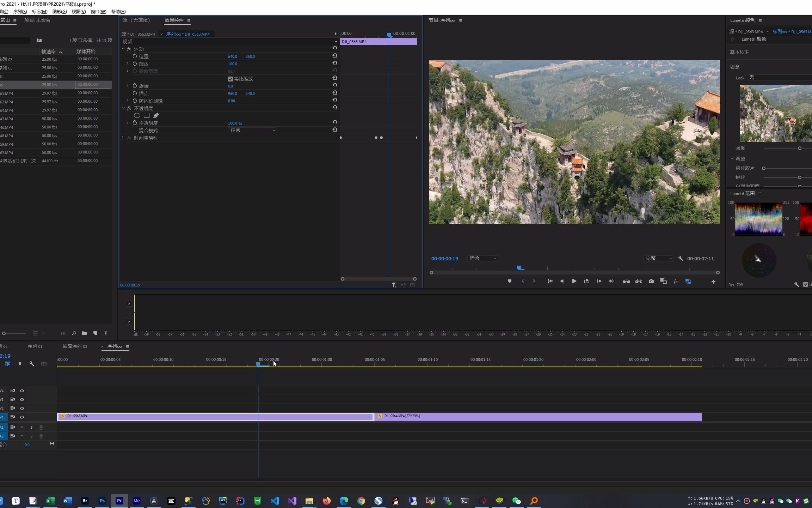Expand the 时间重映射 effect section
Screen dimensions: 812x508
tap(123, 138)
